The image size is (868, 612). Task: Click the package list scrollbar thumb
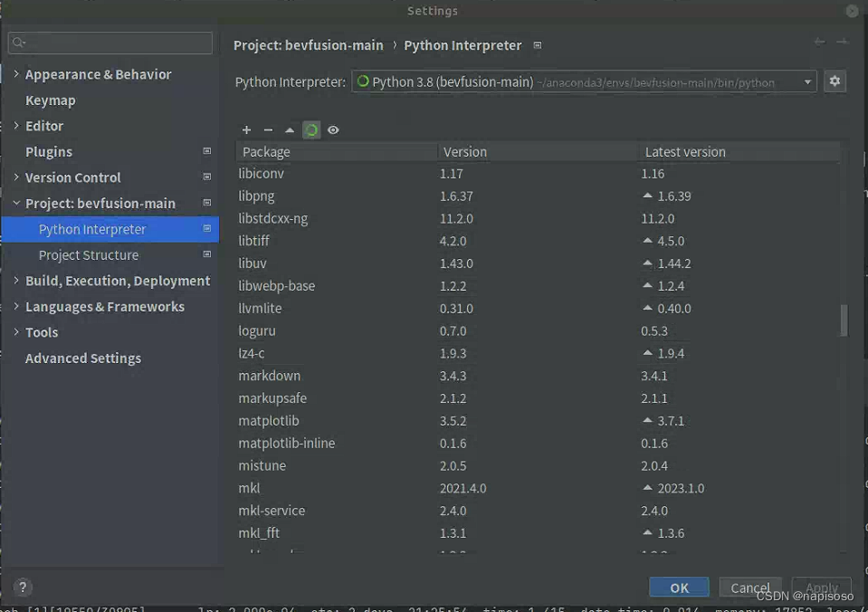tap(844, 320)
